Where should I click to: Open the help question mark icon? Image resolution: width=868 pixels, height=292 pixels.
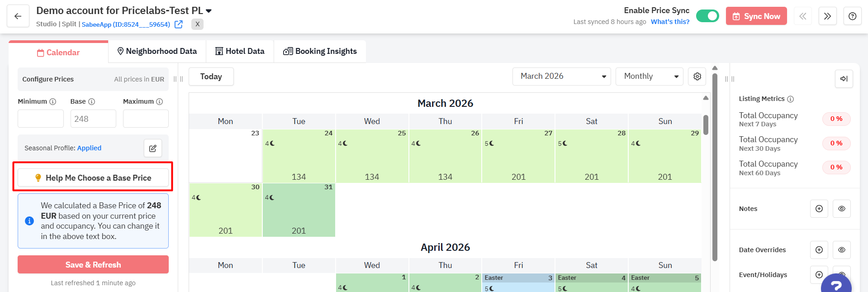click(x=852, y=16)
